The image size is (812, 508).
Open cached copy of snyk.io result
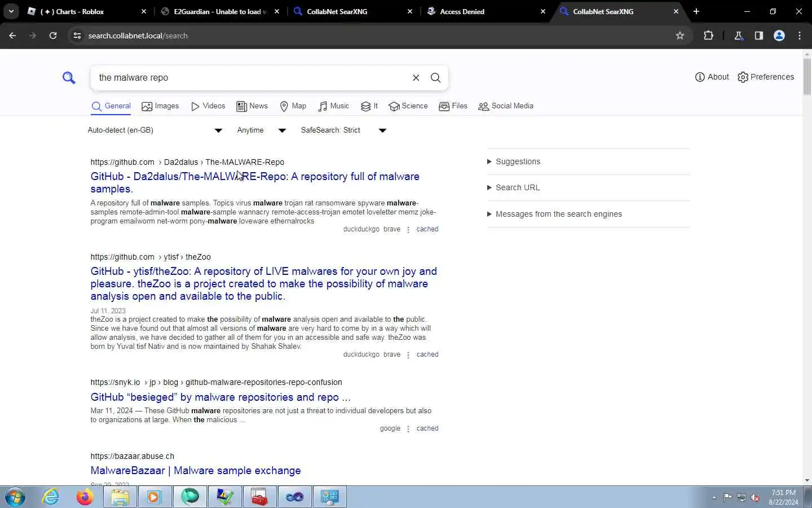(427, 428)
